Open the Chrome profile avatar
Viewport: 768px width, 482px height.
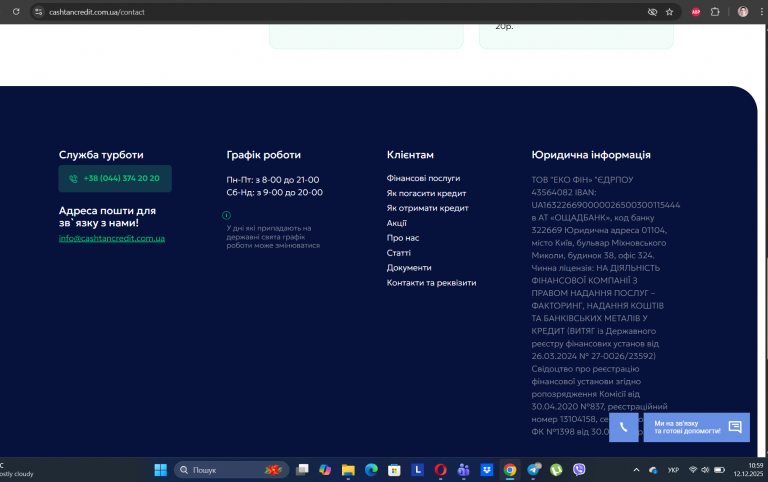[x=743, y=12]
